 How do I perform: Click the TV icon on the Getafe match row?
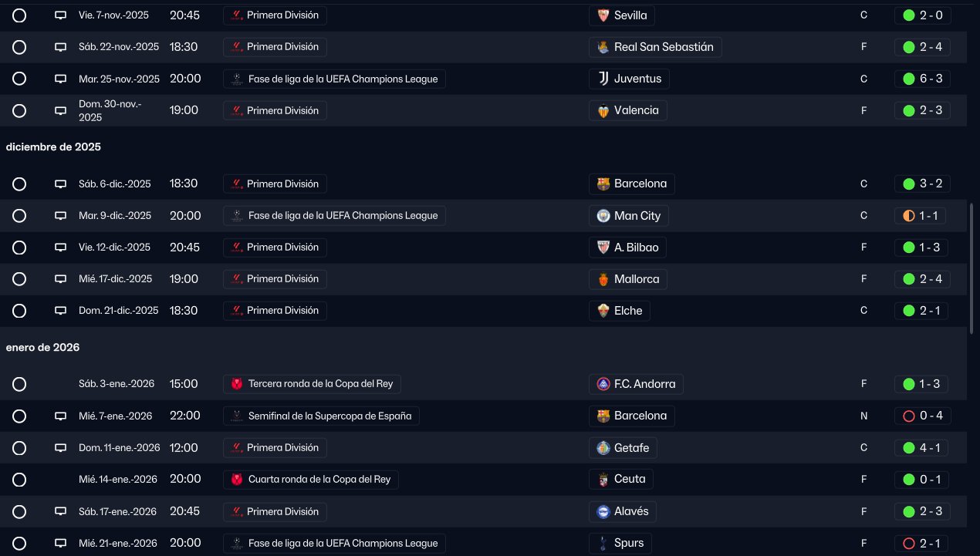(x=60, y=448)
